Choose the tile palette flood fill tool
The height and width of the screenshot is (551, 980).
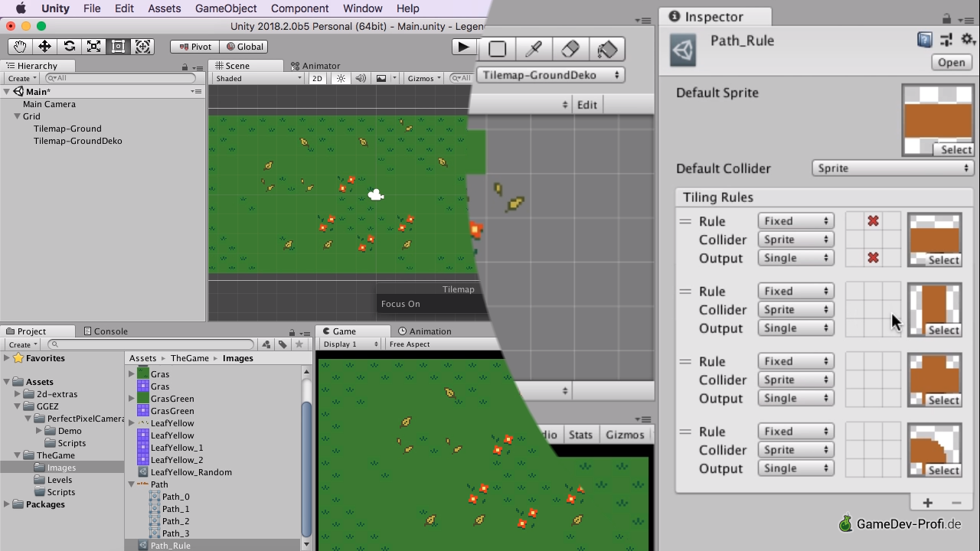607,49
